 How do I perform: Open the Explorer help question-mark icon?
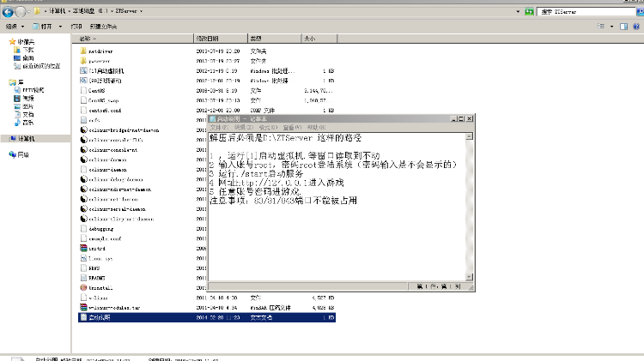click(636, 27)
